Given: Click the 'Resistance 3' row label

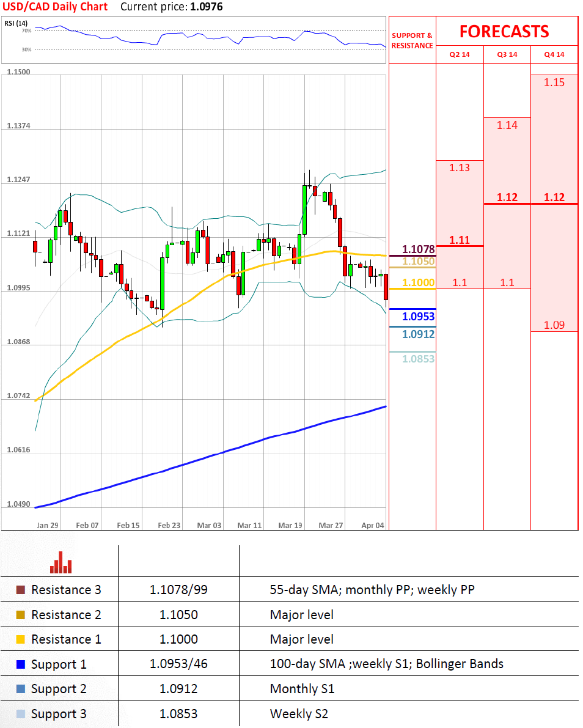Looking at the screenshot, I should [x=66, y=590].
